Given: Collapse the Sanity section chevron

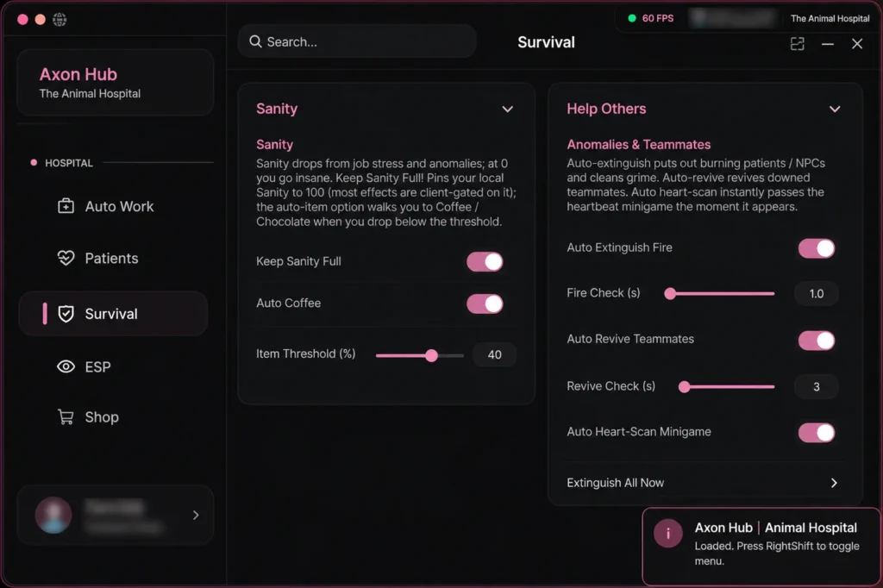Looking at the screenshot, I should click(x=507, y=109).
